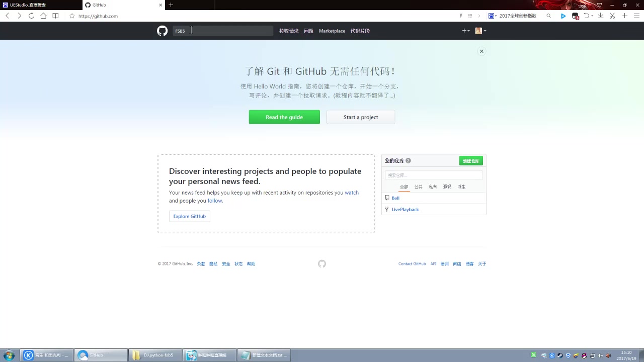The image size is (644, 362).
Task: Reload the page with refresh icon
Action: click(31, 16)
